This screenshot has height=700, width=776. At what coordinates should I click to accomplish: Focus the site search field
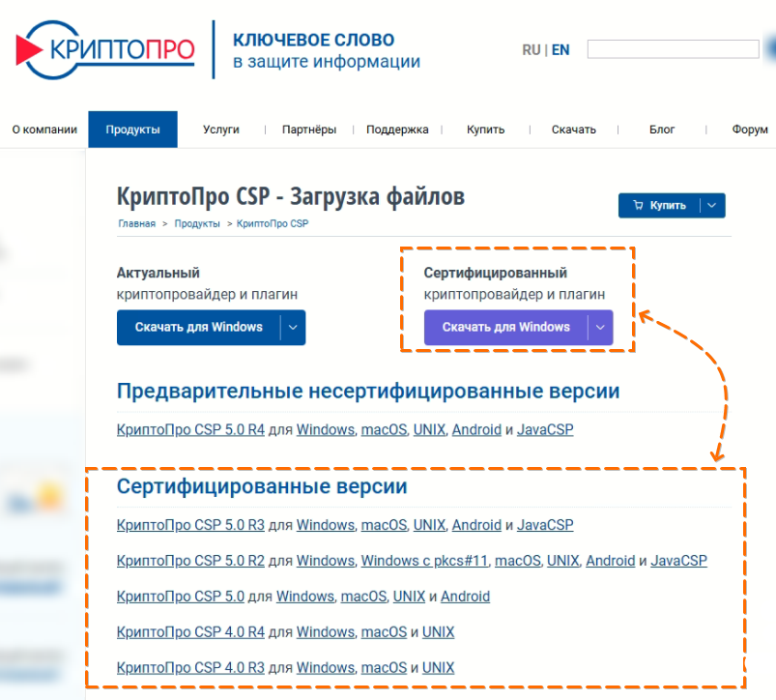click(673, 49)
